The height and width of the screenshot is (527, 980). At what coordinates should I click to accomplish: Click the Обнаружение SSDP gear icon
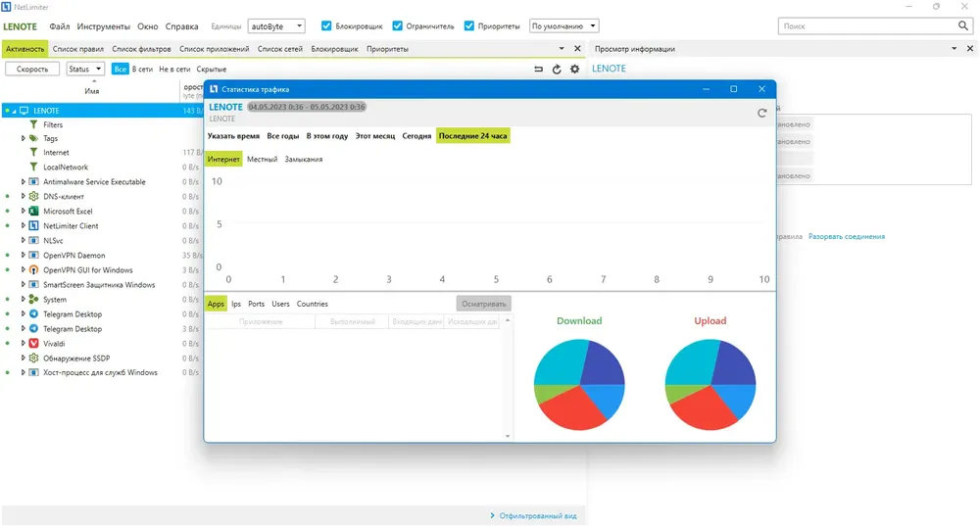[x=33, y=359]
